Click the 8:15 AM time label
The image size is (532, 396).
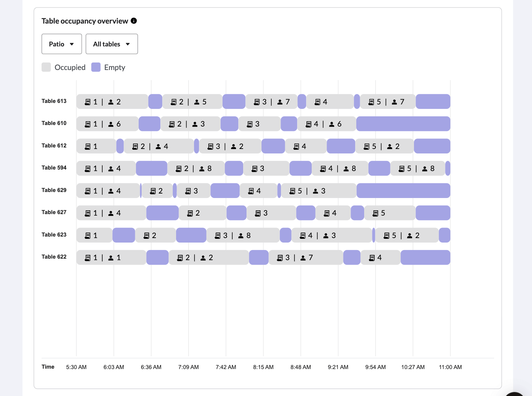click(x=263, y=367)
